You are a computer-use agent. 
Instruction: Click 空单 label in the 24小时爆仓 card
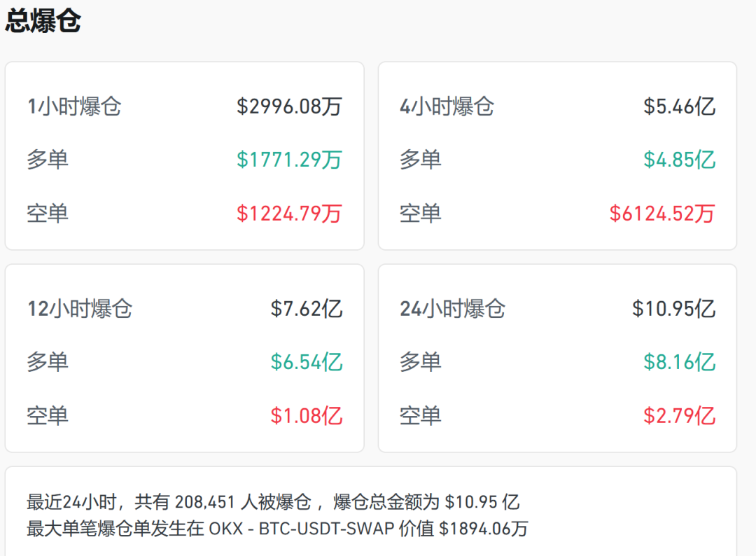[x=421, y=416]
